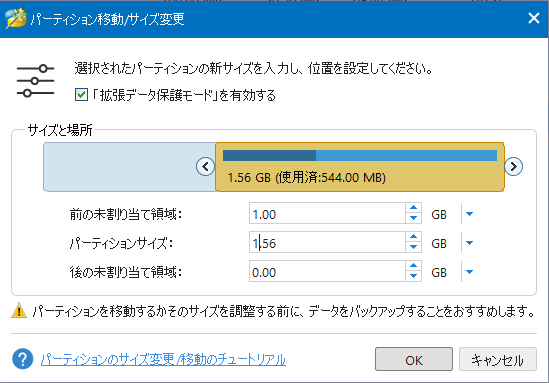549x383 pixels.
Task: Click the パーティションサイズ input field
Action: click(327, 242)
